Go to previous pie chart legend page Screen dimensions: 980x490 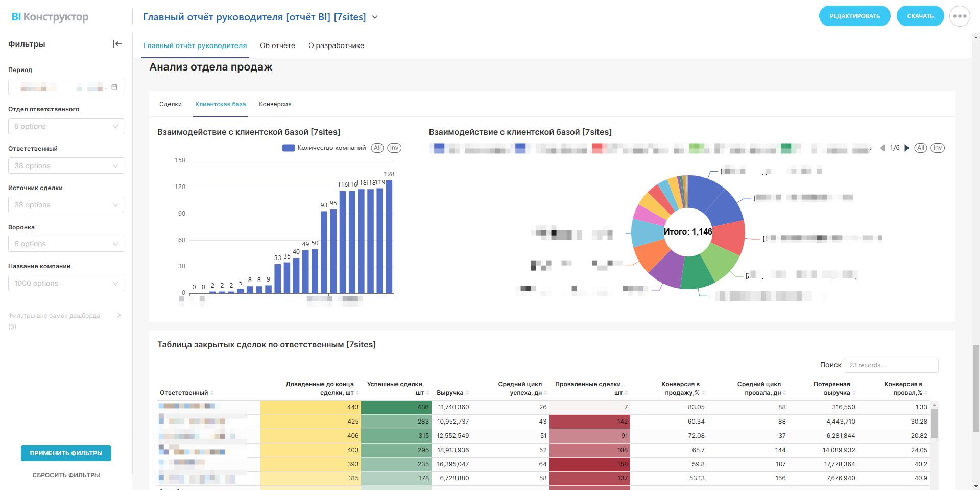click(882, 148)
